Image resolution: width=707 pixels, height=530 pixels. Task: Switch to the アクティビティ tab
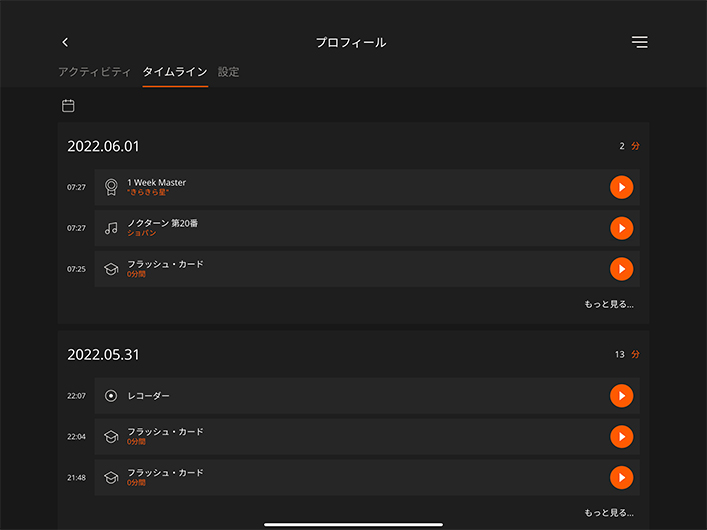pyautogui.click(x=94, y=72)
